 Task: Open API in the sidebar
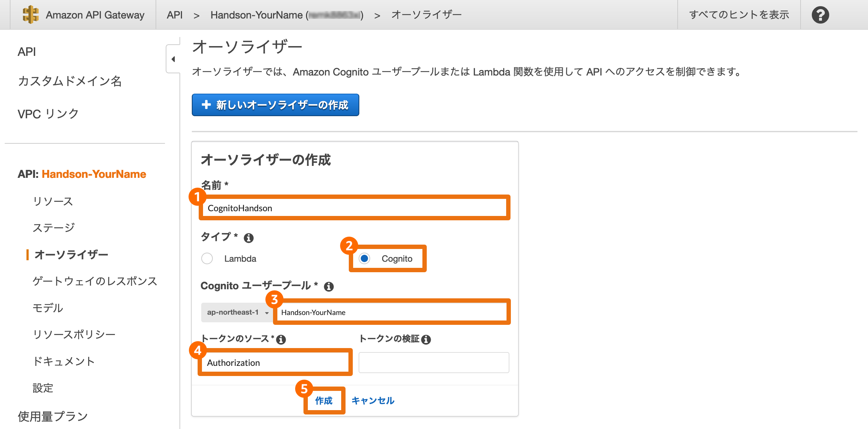point(27,52)
